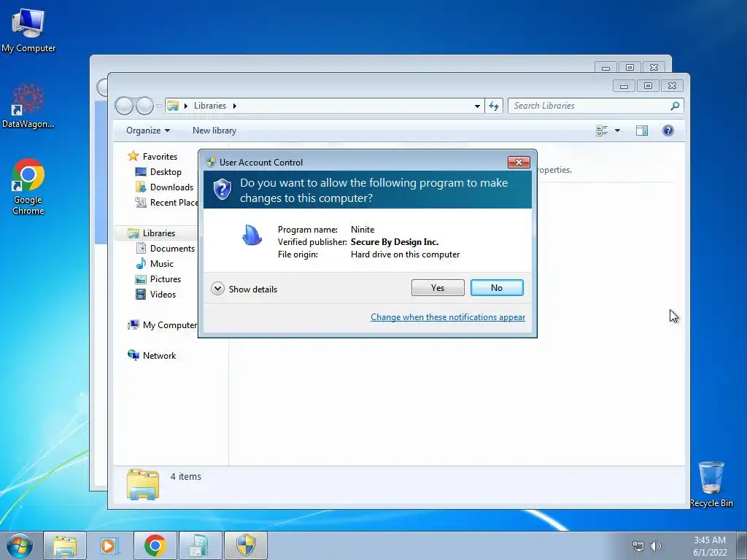Click Libraries icon in details pane
The width and height of the screenshot is (747, 560).
coord(143,484)
